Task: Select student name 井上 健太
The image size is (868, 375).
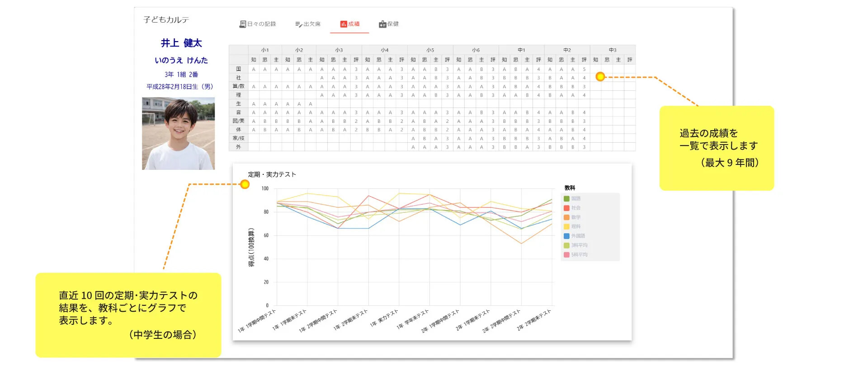Action: [x=181, y=43]
